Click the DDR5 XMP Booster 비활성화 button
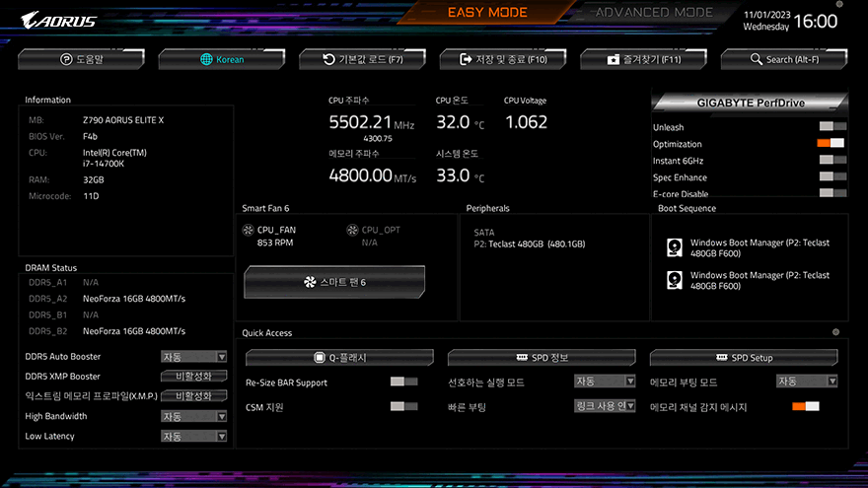The height and width of the screenshot is (488, 868). tap(193, 377)
